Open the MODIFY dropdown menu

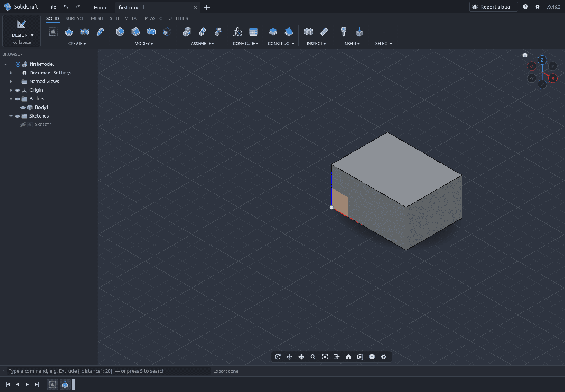[144, 44]
